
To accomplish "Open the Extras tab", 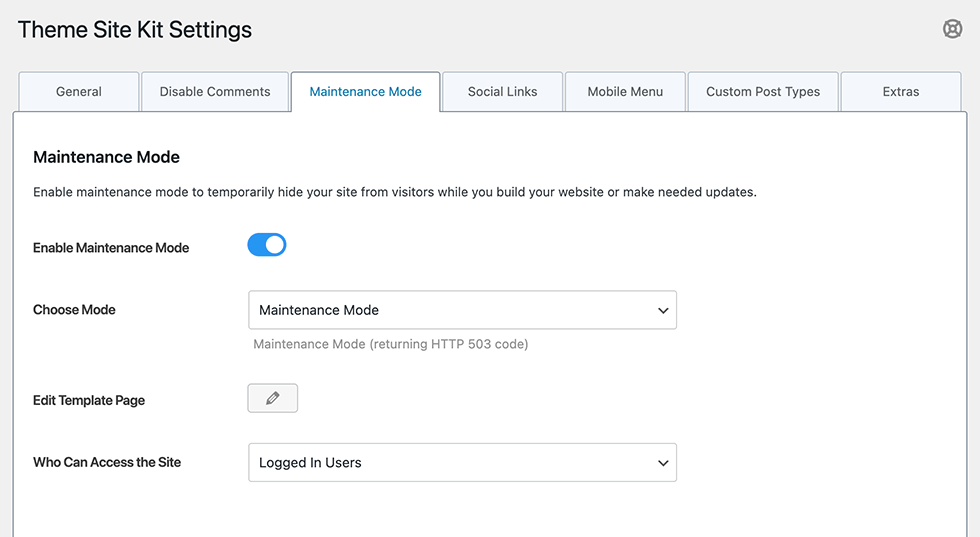I will coord(901,92).
